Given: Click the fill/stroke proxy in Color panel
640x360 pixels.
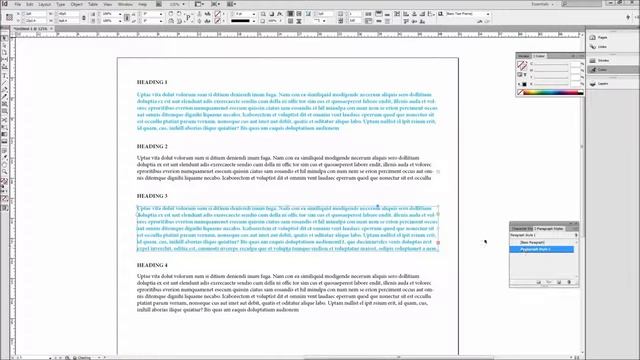Looking at the screenshot, I should (522, 66).
